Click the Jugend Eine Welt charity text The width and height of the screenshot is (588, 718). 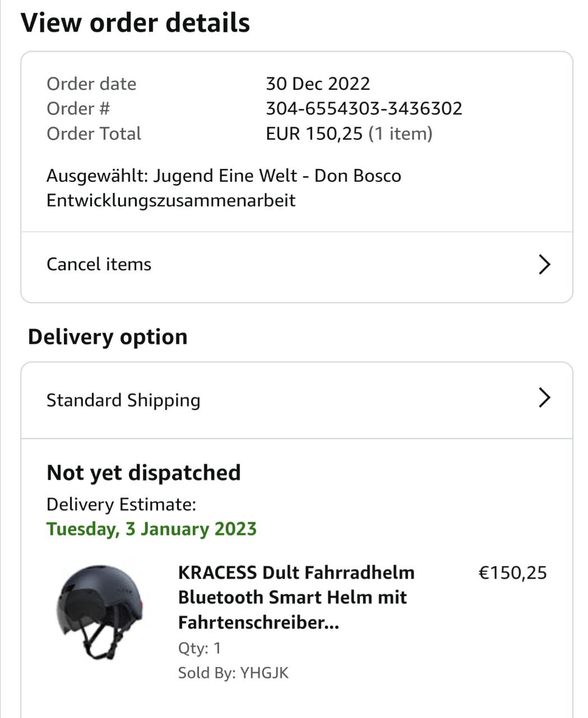click(224, 188)
